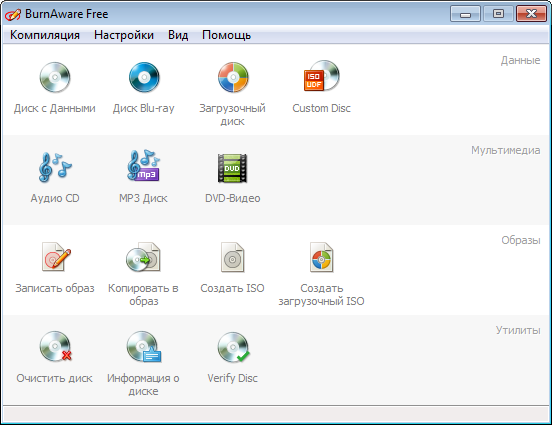Maximize the BurnAware Free window
This screenshot has width=552, height=425.
point(498,14)
